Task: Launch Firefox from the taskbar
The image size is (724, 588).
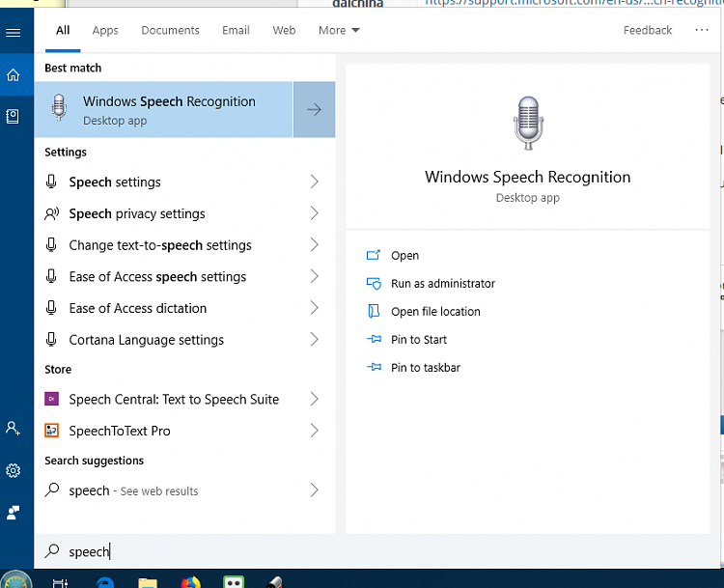Action: 191,582
